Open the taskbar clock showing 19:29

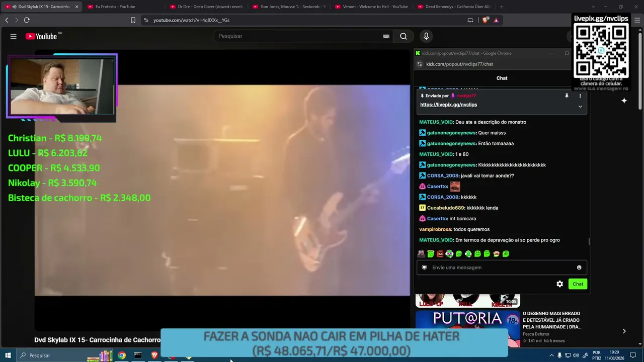pyautogui.click(x=614, y=355)
